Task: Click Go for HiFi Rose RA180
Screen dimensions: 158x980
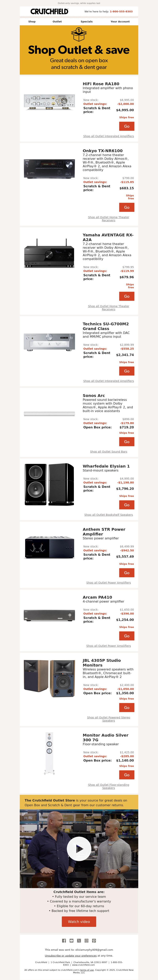Action: (127, 126)
